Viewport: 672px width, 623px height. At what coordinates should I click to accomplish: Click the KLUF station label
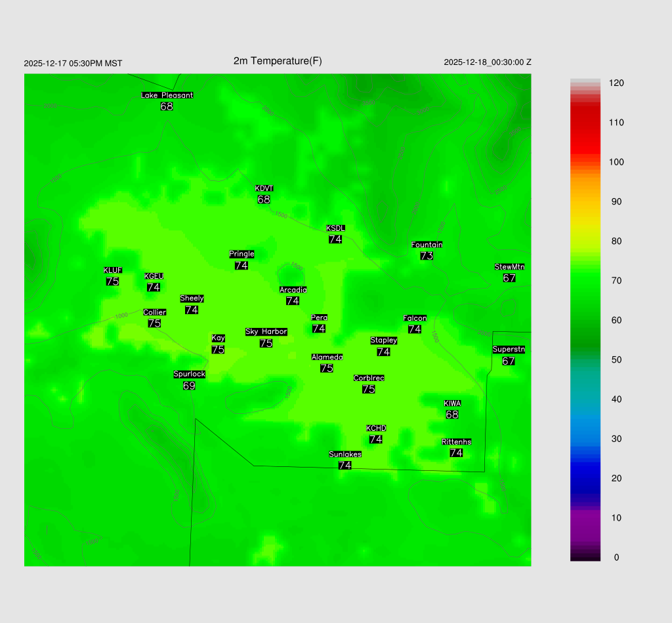coord(112,270)
